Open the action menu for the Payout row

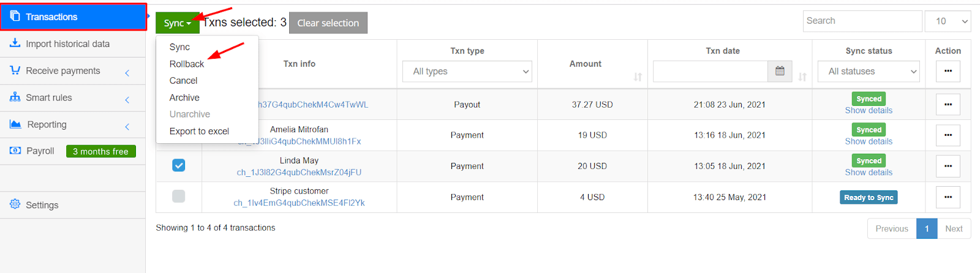tap(948, 105)
